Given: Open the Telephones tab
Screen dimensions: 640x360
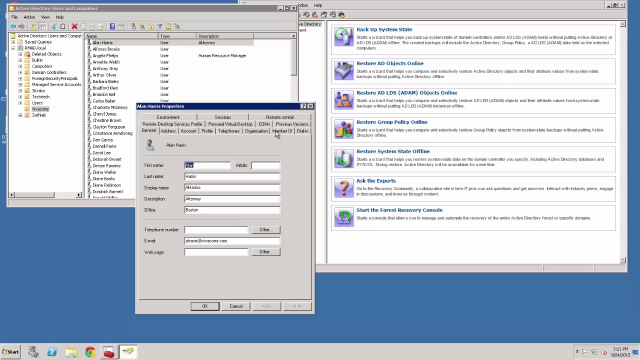Looking at the screenshot, I should pos(229,131).
